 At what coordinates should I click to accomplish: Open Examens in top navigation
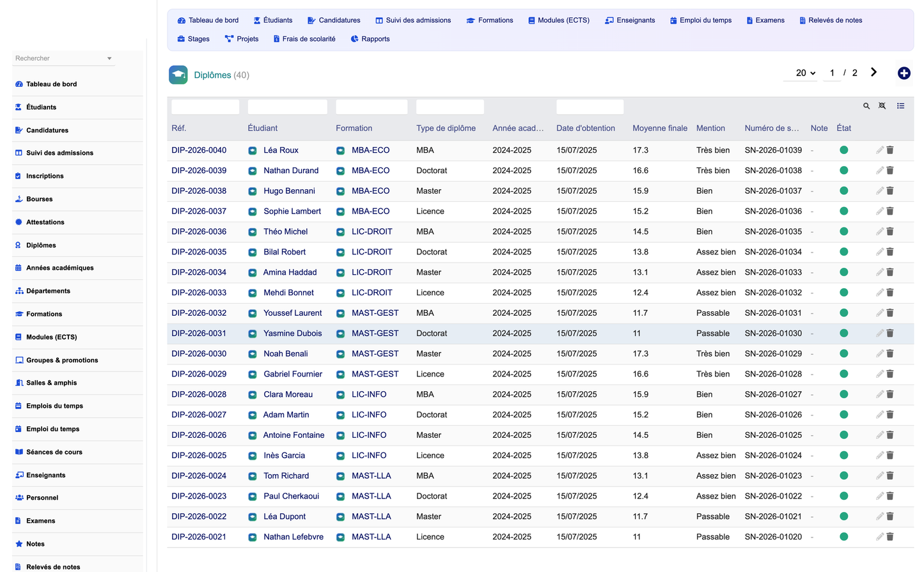[x=765, y=20]
